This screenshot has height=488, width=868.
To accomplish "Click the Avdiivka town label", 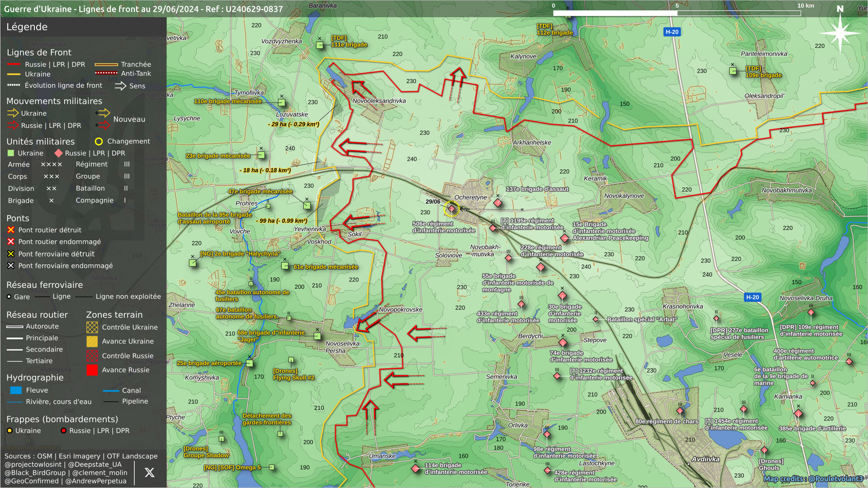I will pos(705,459).
